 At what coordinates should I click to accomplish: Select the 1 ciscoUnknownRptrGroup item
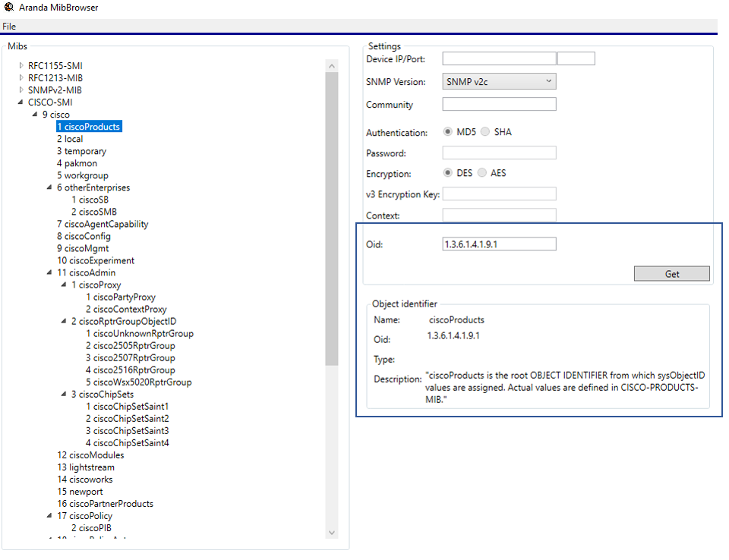140,333
